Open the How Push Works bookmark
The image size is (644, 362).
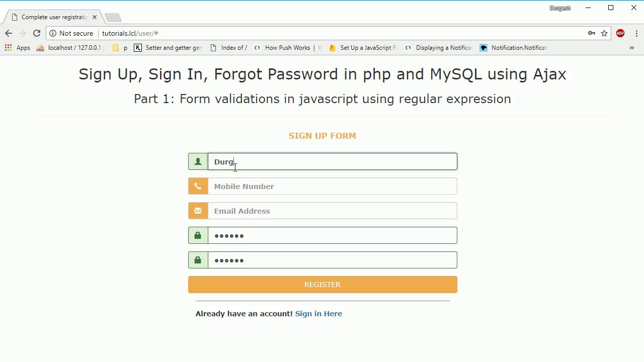[x=287, y=48]
